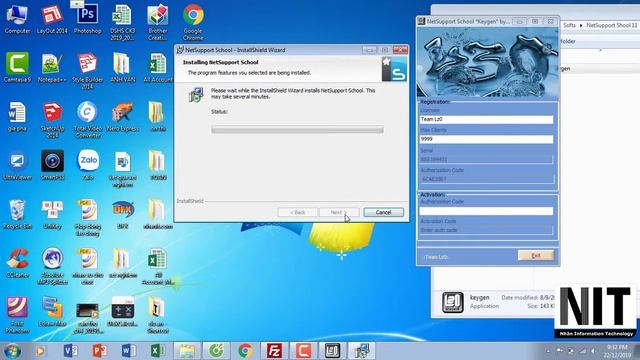Click the Serial field in Registration

(x=486, y=159)
